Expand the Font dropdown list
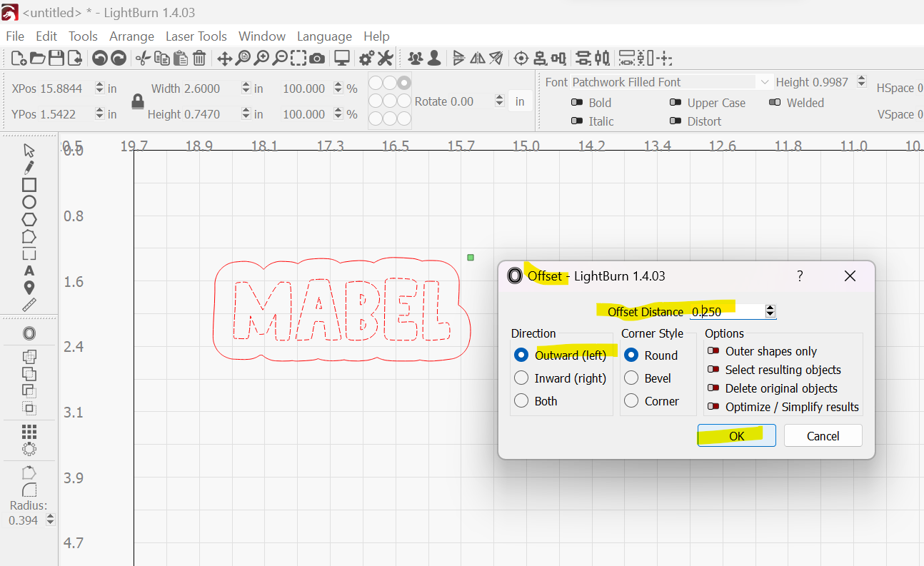 765,82
